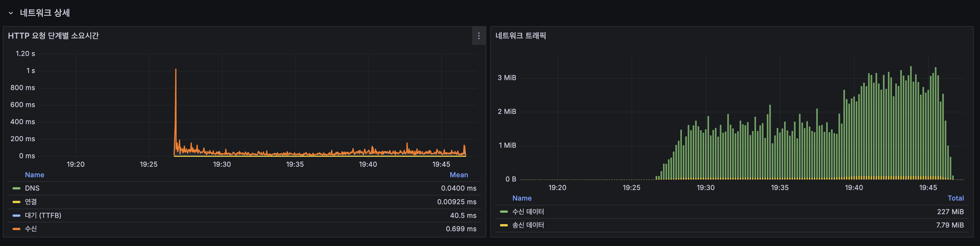Click the yellow 송신 데이터 series color icon

click(504, 225)
